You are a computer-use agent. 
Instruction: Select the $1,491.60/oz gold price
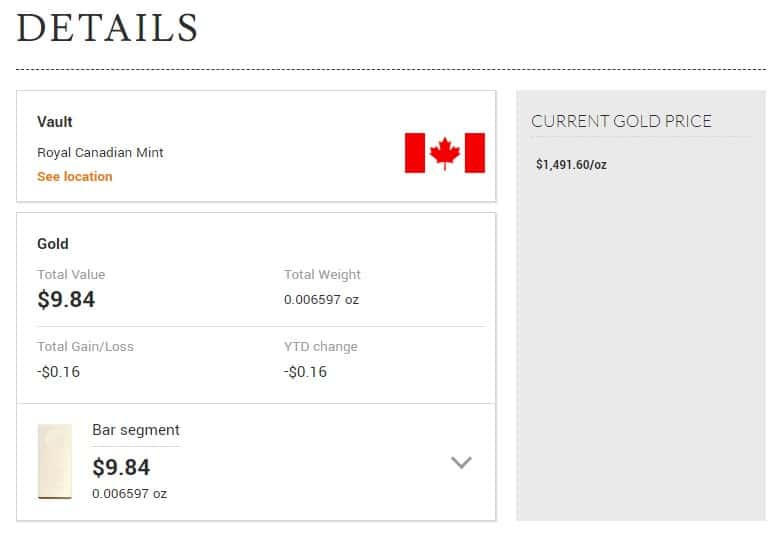point(571,164)
